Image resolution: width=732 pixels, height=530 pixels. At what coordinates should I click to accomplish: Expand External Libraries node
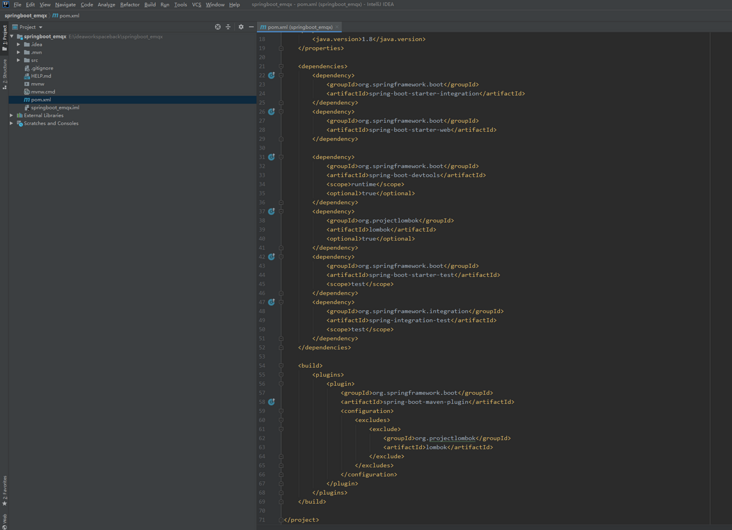(12, 115)
